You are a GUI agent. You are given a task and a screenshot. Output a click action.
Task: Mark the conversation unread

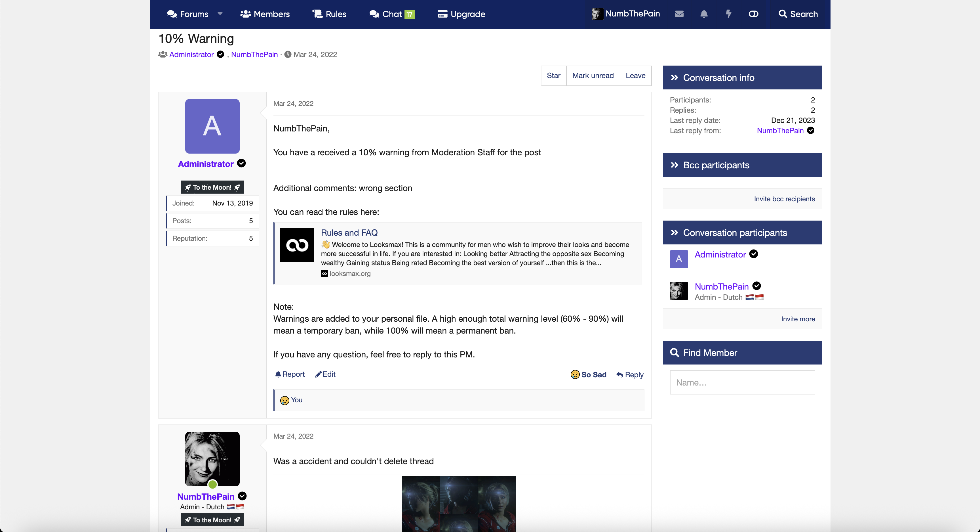tap(593, 76)
